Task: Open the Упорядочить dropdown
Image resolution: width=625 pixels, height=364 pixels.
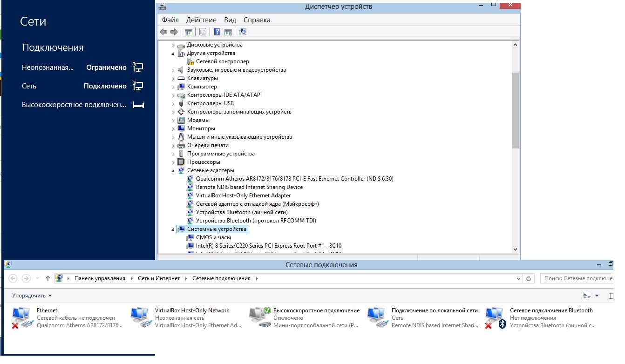Action: coord(32,296)
